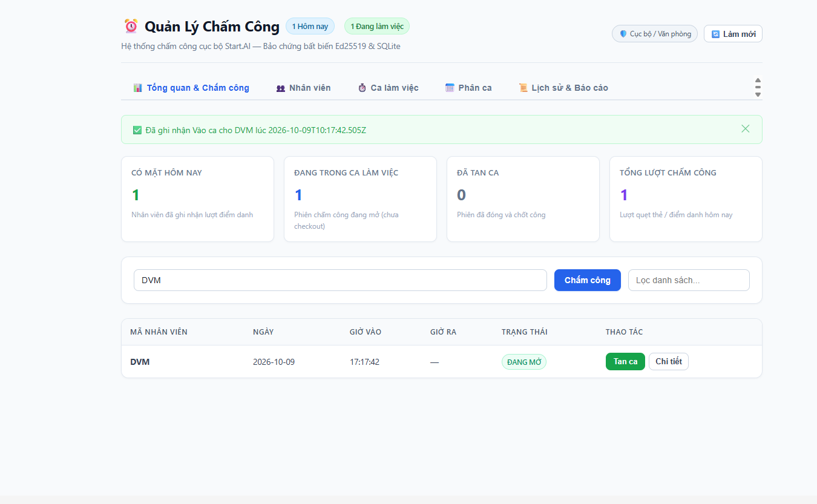
Task: Click the check-in time 17:17:42
Action: point(364,362)
